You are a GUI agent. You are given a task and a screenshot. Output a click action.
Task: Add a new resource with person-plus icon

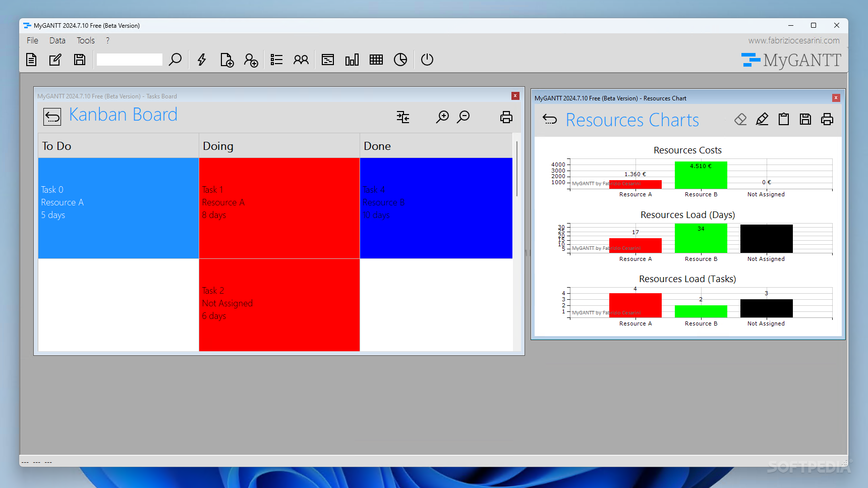251,60
